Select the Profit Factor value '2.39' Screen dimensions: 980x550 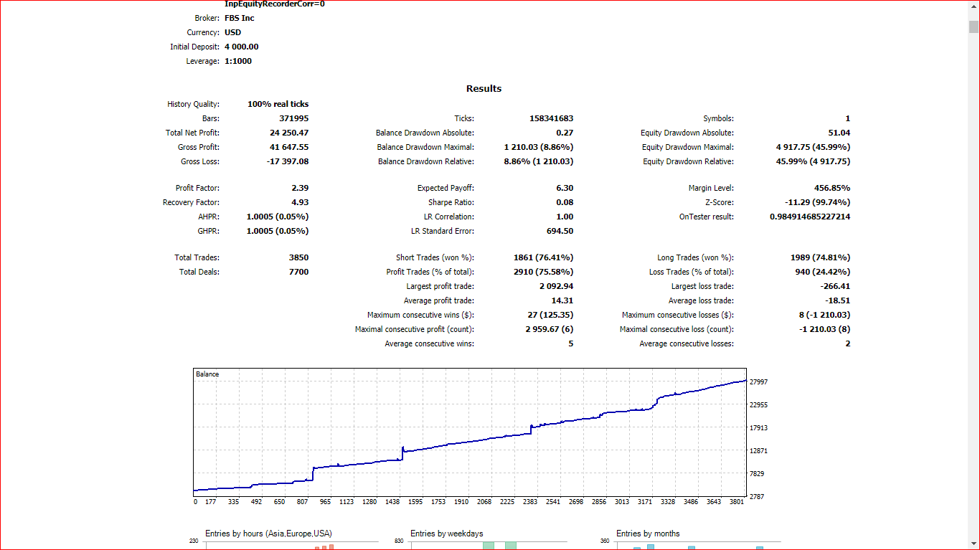(300, 188)
